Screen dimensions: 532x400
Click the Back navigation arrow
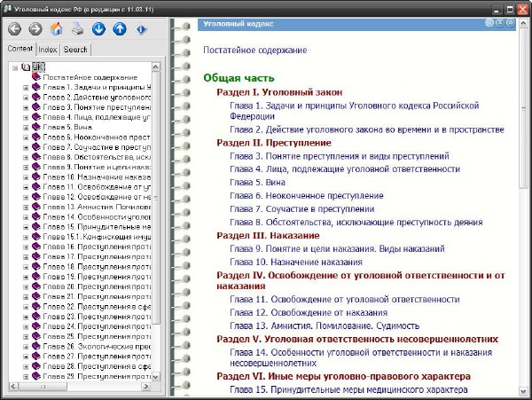(15, 28)
